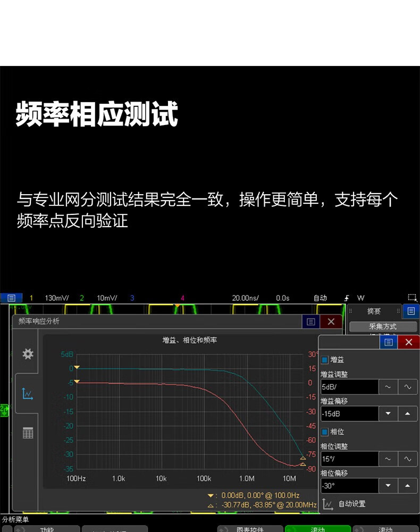The width and height of the screenshot is (420, 532).
Task: Click the -30.77dB, -83.85° @ 20.00MHz readout
Action: pos(269,505)
